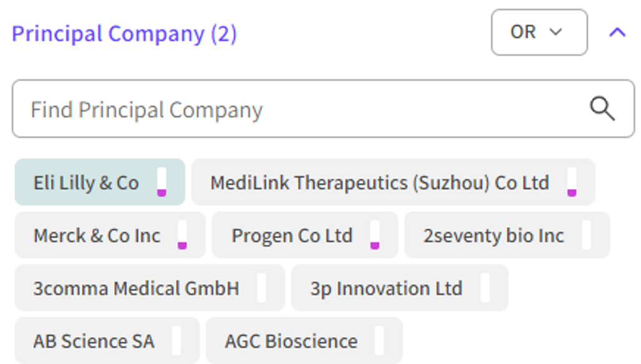Select the AGC Bioscience company chip

tap(291, 342)
